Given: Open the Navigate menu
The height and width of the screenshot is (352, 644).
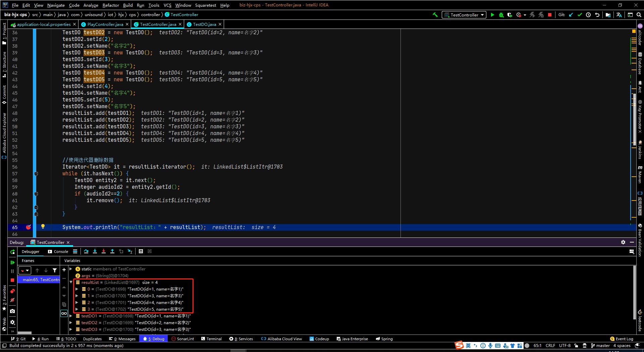Looking at the screenshot, I should (x=56, y=5).
